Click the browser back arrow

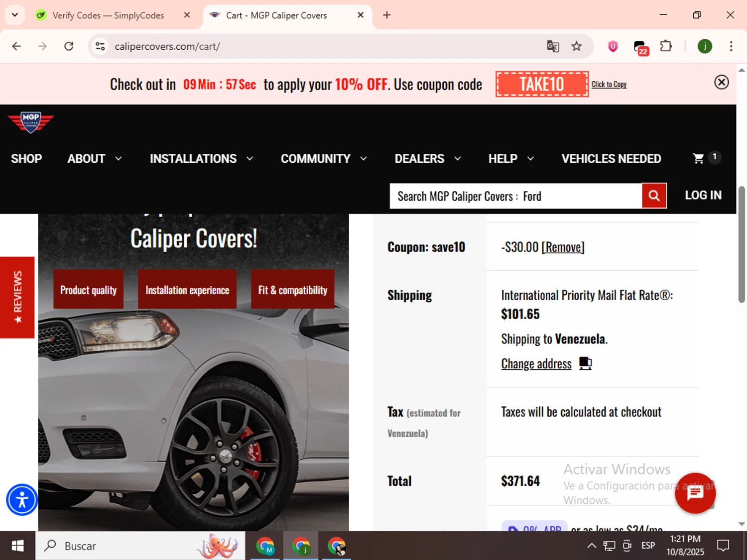16,46
